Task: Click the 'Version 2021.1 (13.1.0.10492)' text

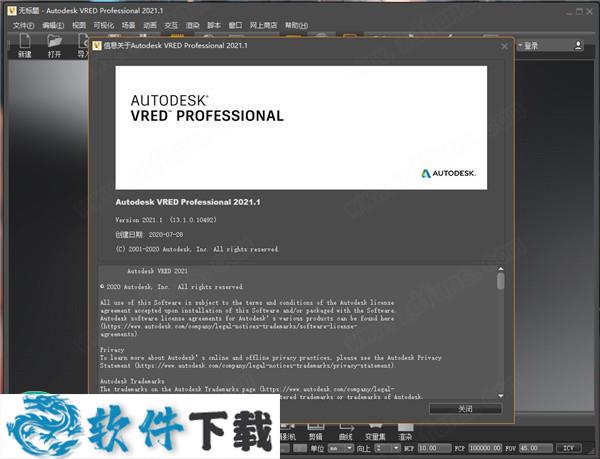Action: pyautogui.click(x=166, y=220)
